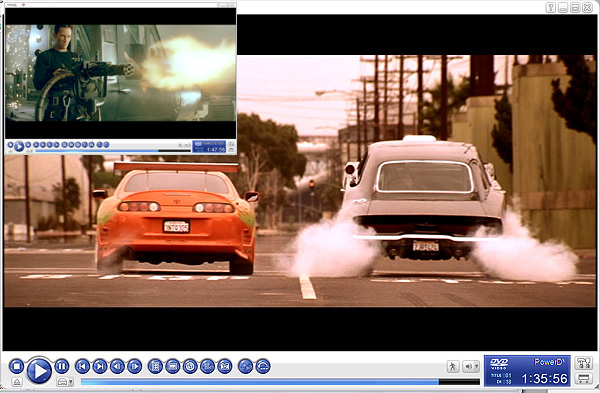The image size is (600, 393).
Task: Play the small picture-in-picture player
Action: coord(19,146)
